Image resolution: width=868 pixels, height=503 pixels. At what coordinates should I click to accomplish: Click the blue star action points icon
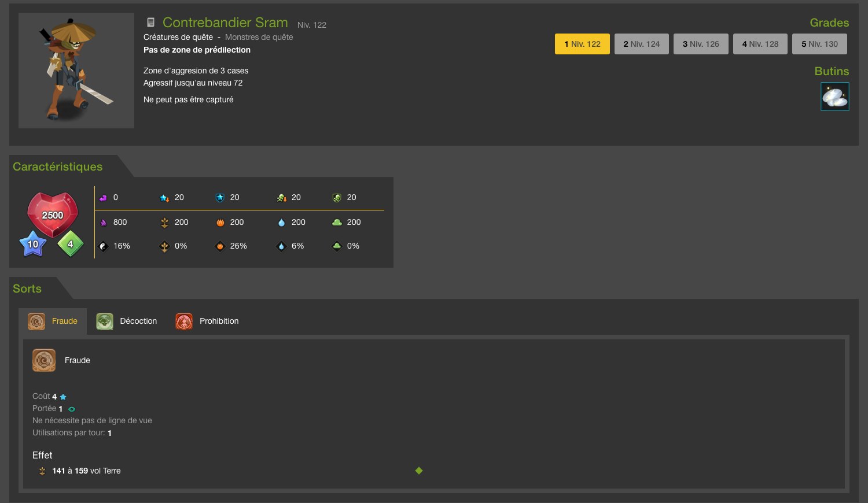33,243
